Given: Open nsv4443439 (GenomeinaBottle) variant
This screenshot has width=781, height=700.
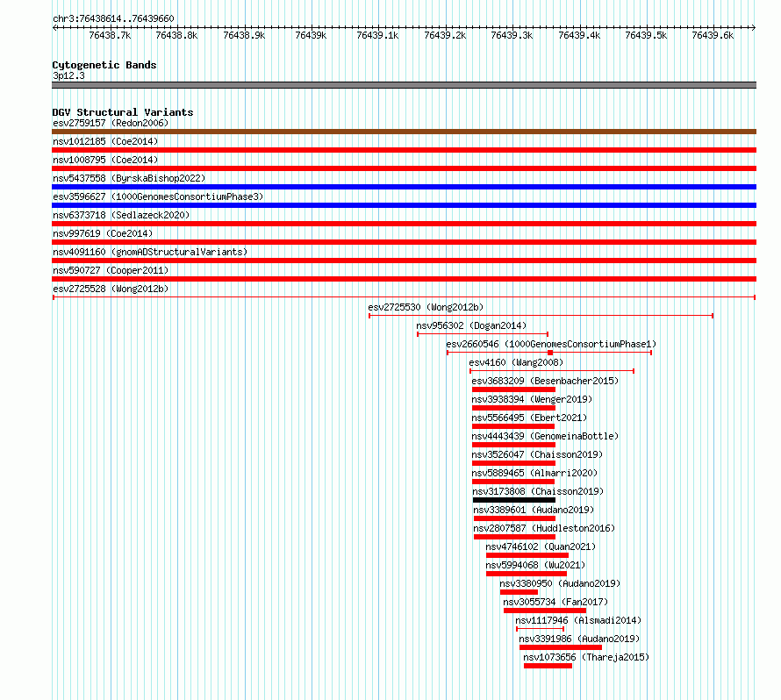Looking at the screenshot, I should [545, 436].
